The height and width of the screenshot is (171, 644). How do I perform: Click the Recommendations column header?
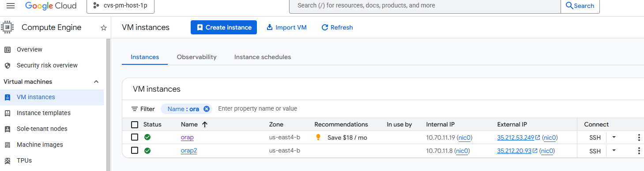point(341,124)
